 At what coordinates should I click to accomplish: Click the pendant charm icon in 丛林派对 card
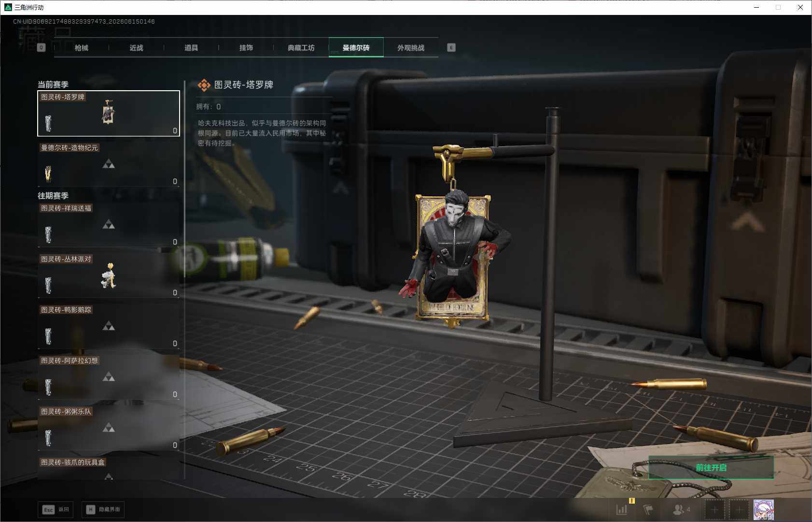(109, 276)
